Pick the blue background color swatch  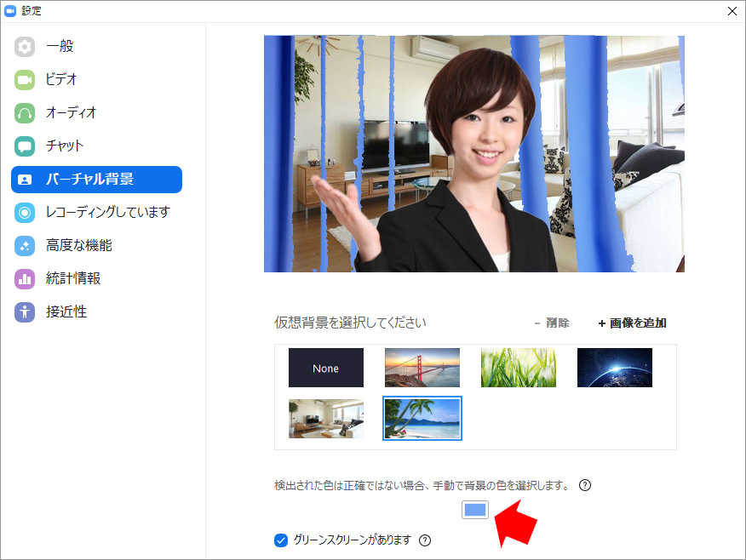(x=475, y=510)
